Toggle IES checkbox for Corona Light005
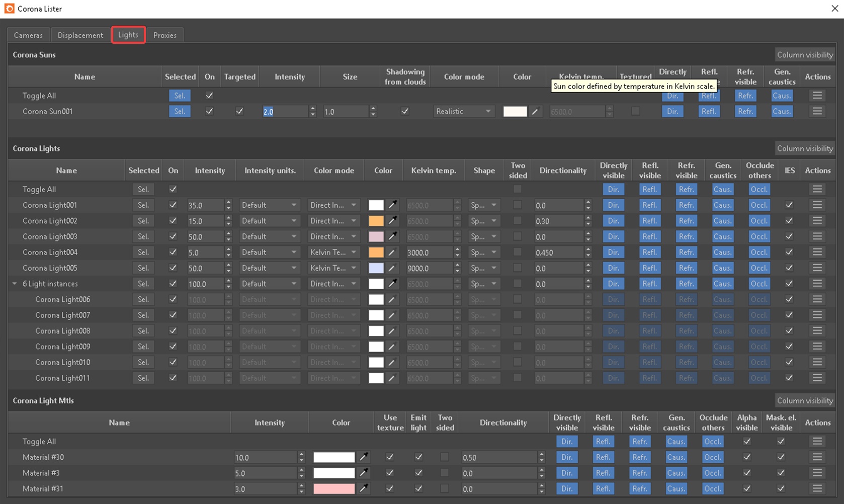Viewport: 844px width, 504px height. click(x=789, y=268)
